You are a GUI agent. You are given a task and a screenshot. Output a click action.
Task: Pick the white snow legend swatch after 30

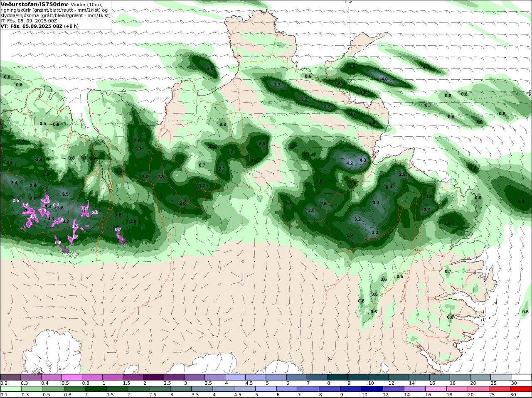521,377
